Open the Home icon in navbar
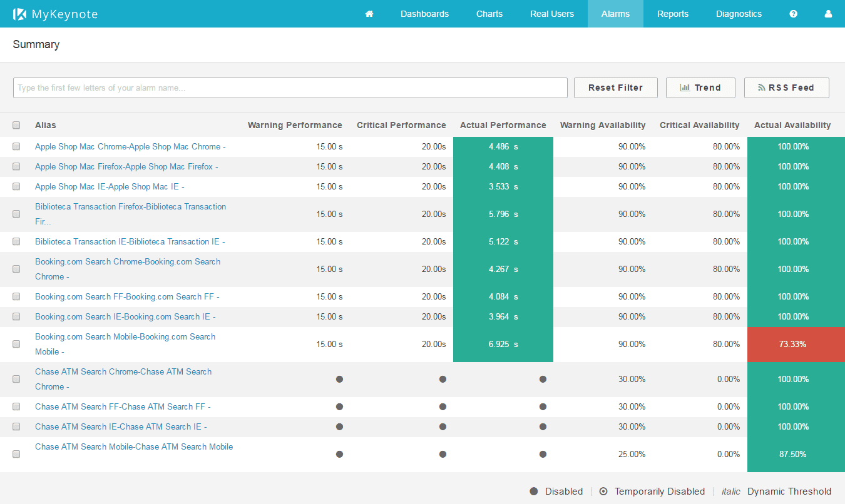The width and height of the screenshot is (845, 504). [369, 14]
